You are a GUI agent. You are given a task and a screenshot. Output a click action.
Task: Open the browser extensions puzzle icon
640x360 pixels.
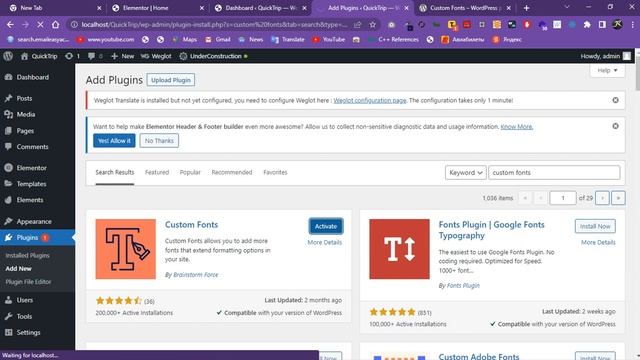[x=587, y=24]
